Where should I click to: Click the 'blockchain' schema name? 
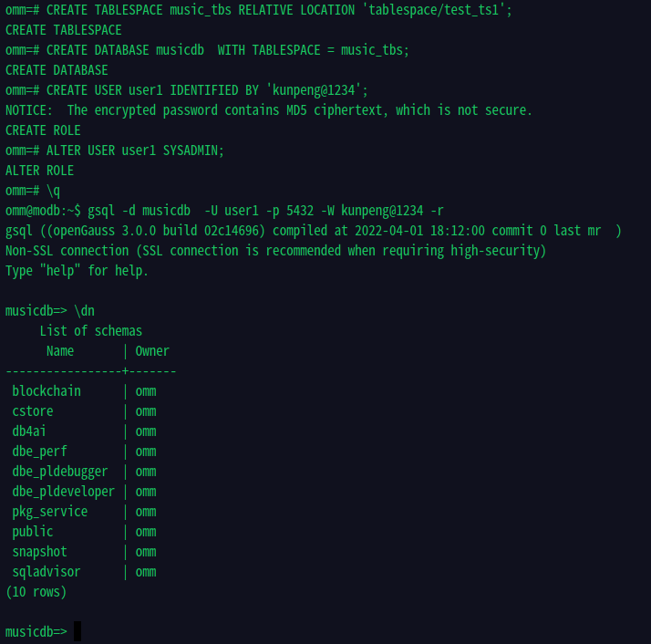coord(46,391)
